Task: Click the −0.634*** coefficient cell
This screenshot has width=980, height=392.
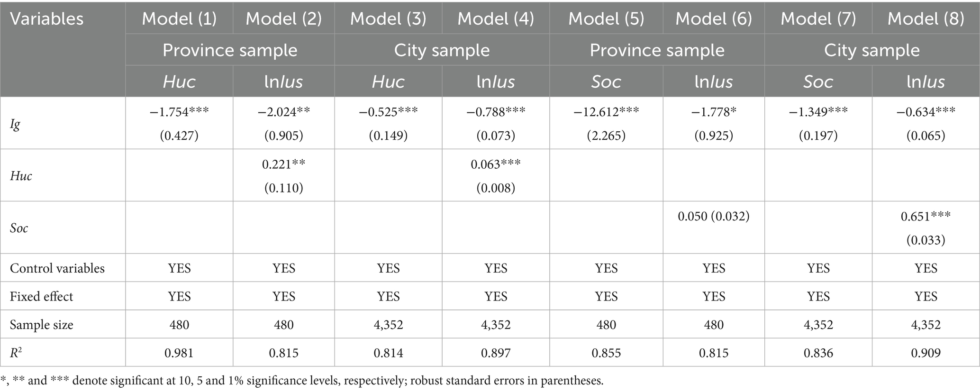Action: click(x=926, y=112)
